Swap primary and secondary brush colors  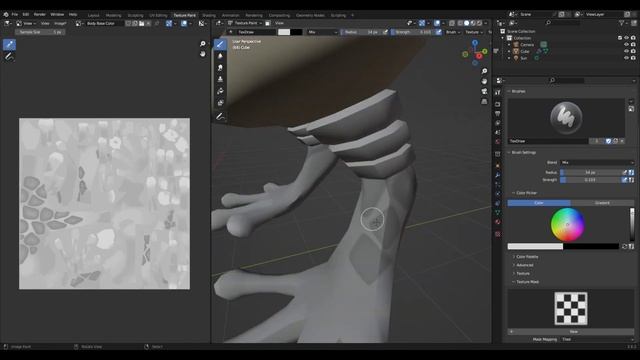click(x=624, y=247)
